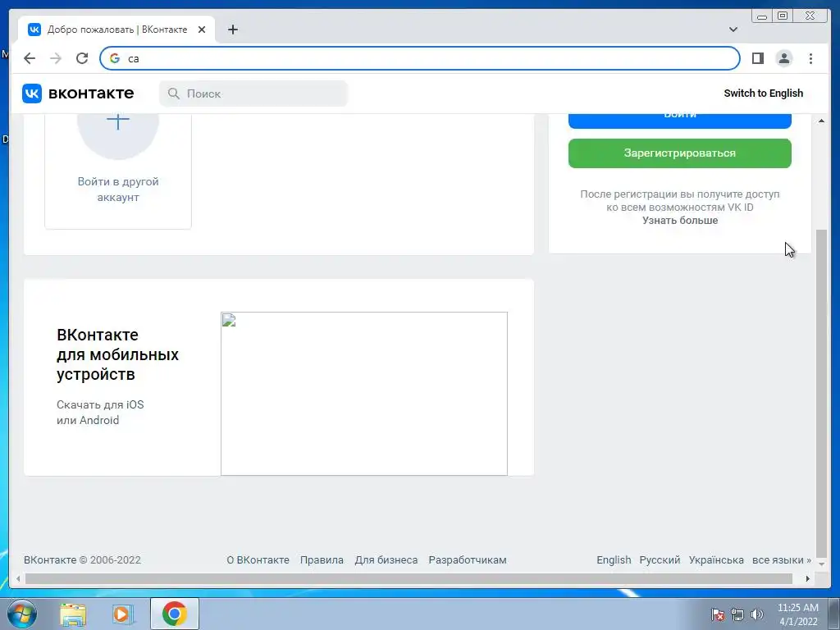This screenshot has width=840, height=630.
Task: Click vertical scrollbar down arrow
Action: pyautogui.click(x=821, y=564)
